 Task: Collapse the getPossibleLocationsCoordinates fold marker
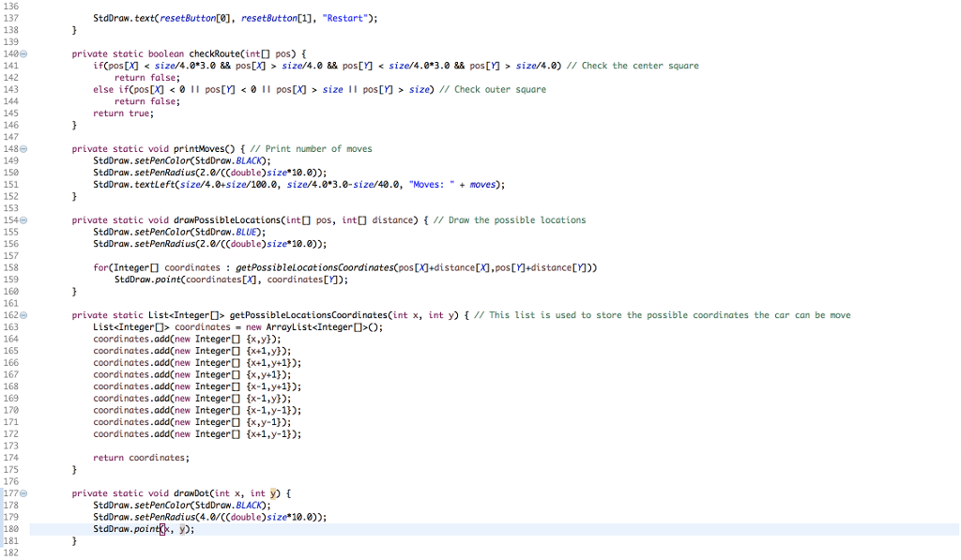[x=24, y=314]
